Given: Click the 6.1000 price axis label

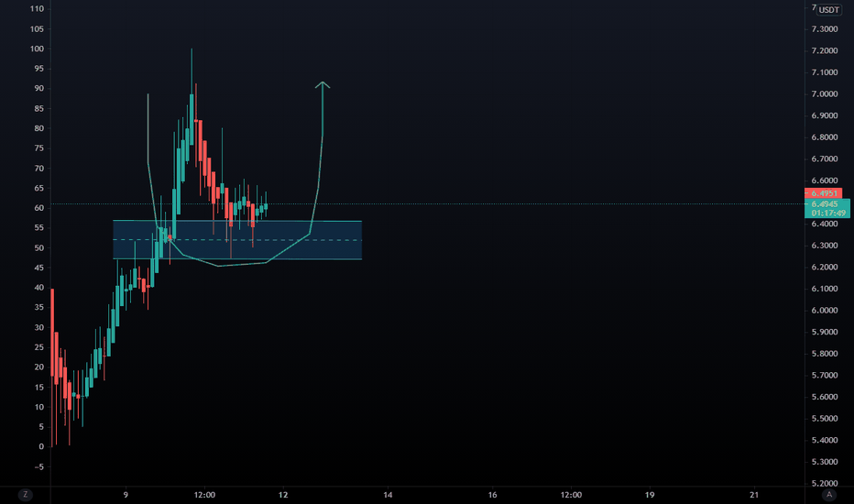Looking at the screenshot, I should click(825, 289).
